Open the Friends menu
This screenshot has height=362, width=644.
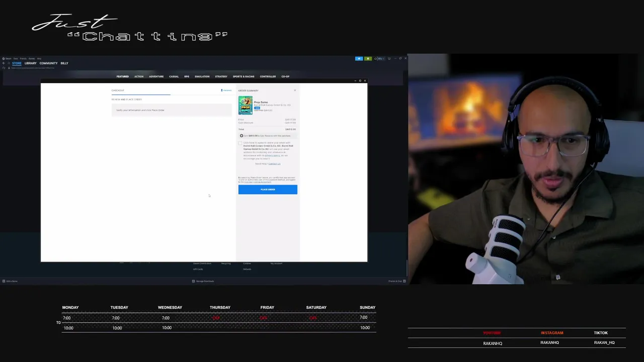(23, 59)
